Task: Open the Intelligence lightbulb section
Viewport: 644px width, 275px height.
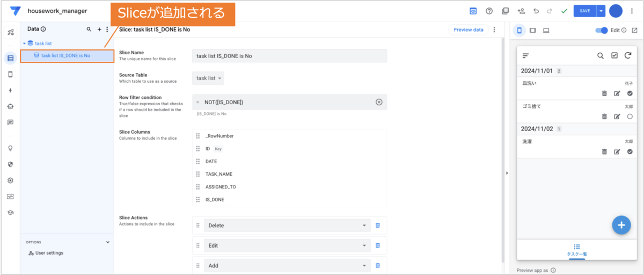Action: click(10, 148)
